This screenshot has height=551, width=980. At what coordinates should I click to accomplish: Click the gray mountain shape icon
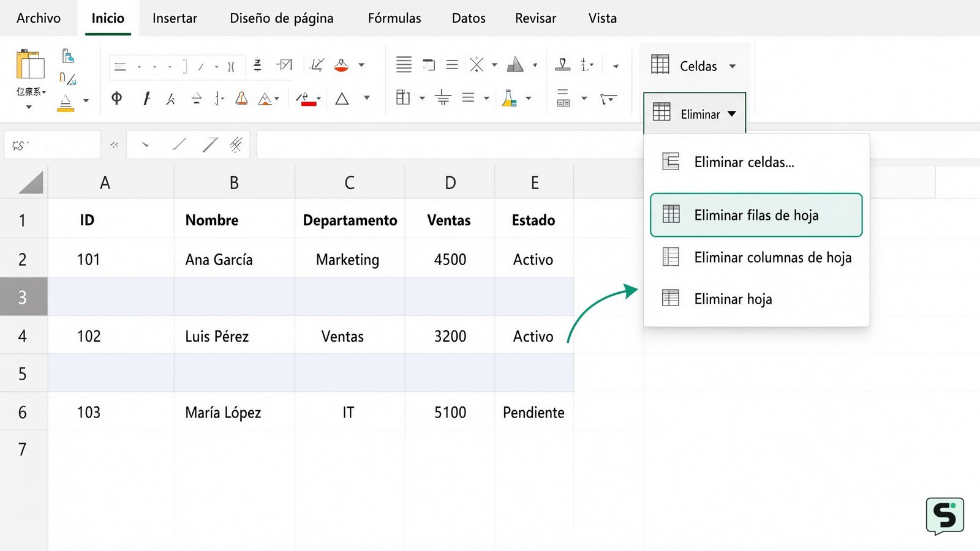coord(515,64)
